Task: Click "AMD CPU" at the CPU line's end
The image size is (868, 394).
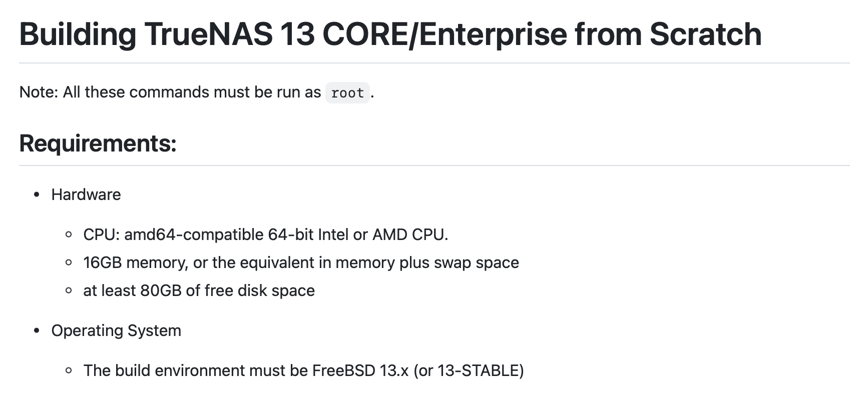Action: [409, 234]
